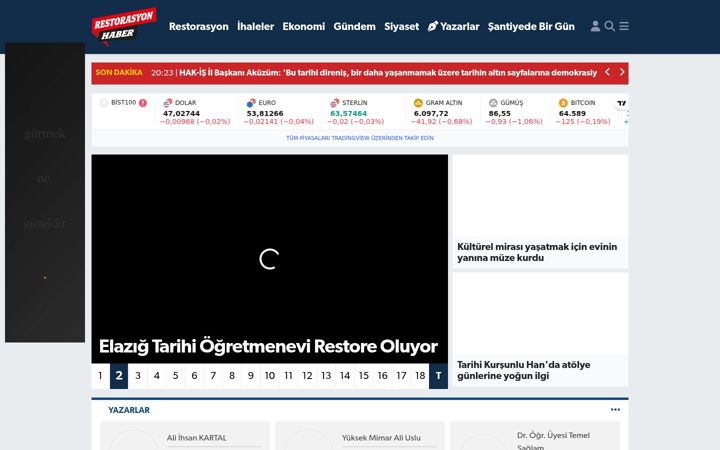Click the BITCOIN 64.589 price
This screenshot has height=450, width=720.
[572, 113]
